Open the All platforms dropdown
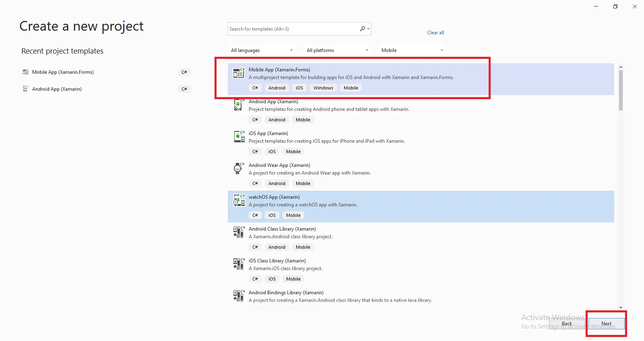644x341 pixels. [x=338, y=50]
